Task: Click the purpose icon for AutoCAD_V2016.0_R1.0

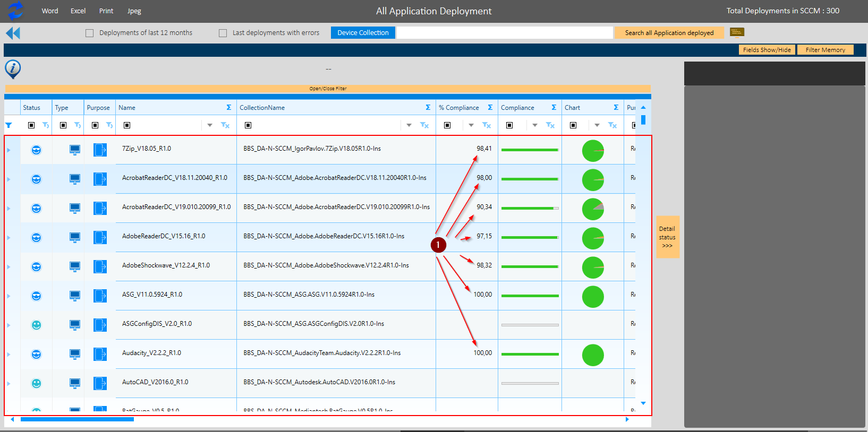Action: click(100, 383)
